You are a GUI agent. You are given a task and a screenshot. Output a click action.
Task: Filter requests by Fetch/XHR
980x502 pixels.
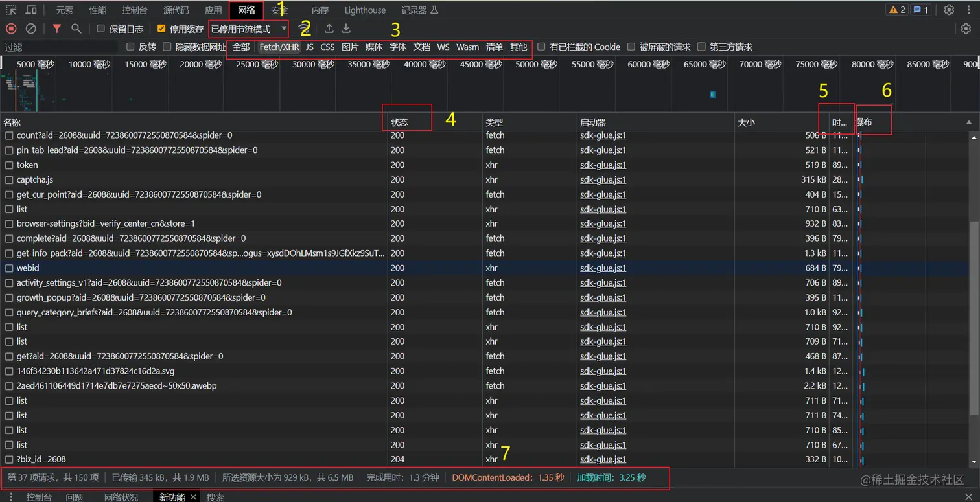click(279, 47)
